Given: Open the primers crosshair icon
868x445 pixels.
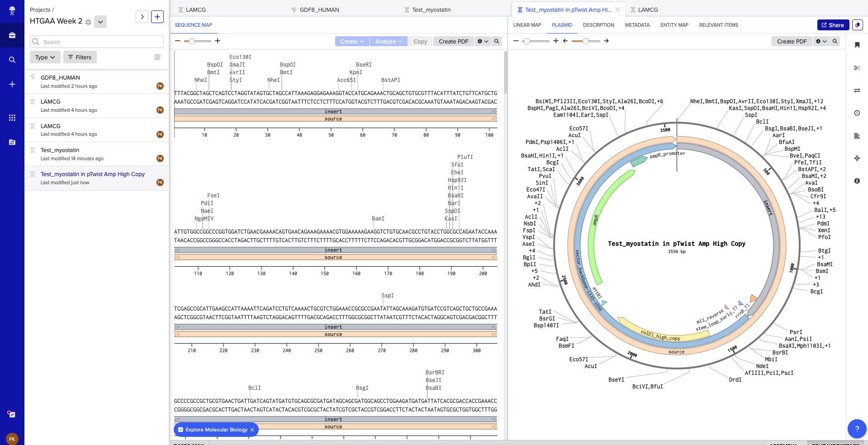Looking at the screenshot, I should coord(856,158).
